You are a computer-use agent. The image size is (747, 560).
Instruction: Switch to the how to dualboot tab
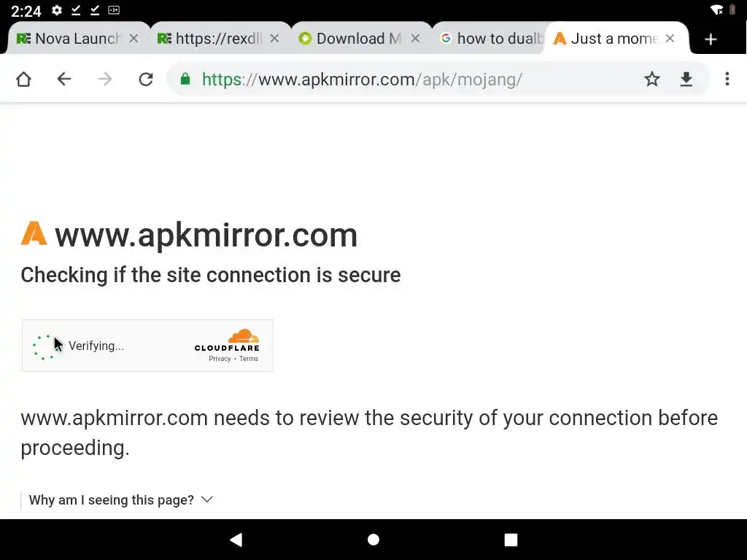coord(492,38)
